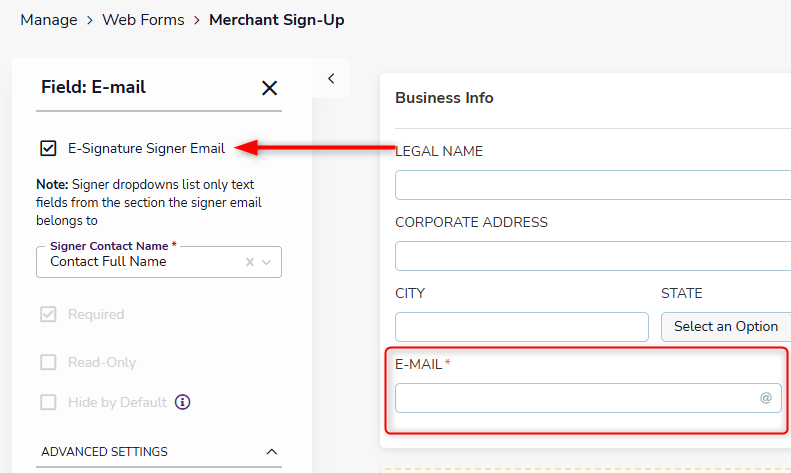
Task: Open the Signer Contact Name dropdown arrow
Action: 266,262
